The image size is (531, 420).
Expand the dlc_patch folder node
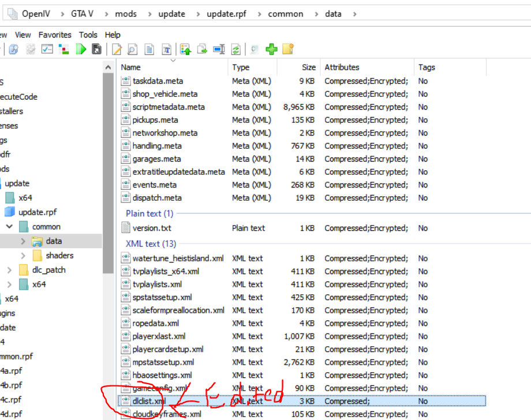[9, 270]
